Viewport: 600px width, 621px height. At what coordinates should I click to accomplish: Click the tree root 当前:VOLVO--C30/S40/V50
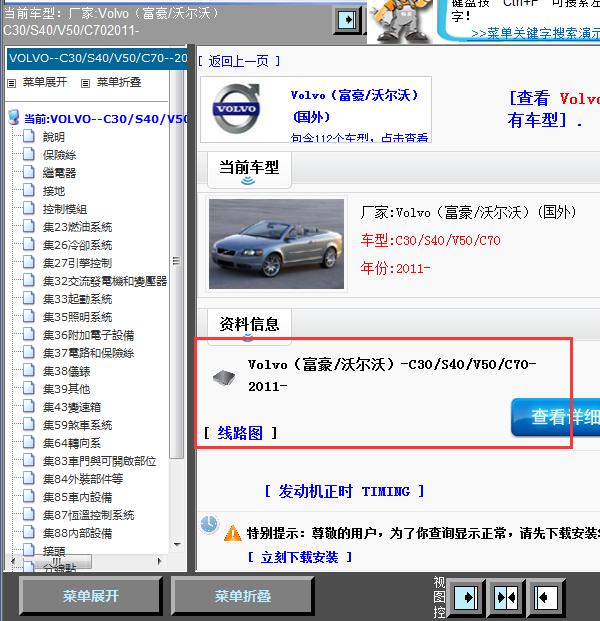[x=105, y=119]
